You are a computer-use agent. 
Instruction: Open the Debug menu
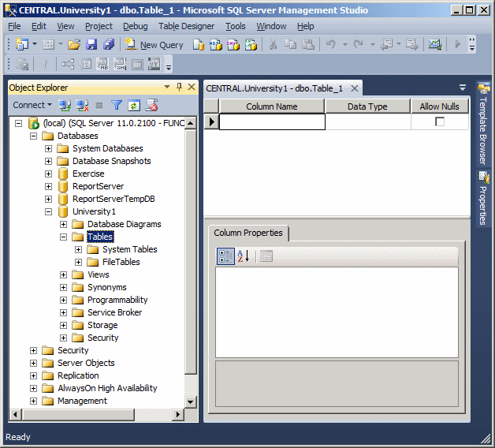pos(135,26)
